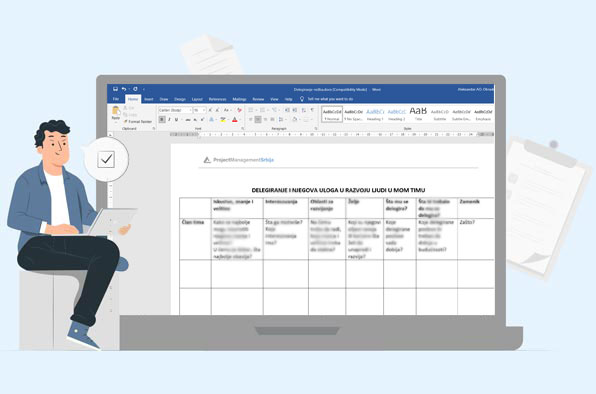Click the Clear Formatting eraser icon
Viewport: 596px width, 394px height.
click(239, 110)
